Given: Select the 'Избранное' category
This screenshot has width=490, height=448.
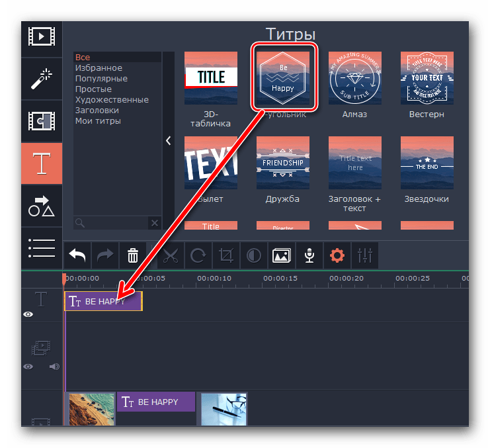Looking at the screenshot, I should coord(99,68).
